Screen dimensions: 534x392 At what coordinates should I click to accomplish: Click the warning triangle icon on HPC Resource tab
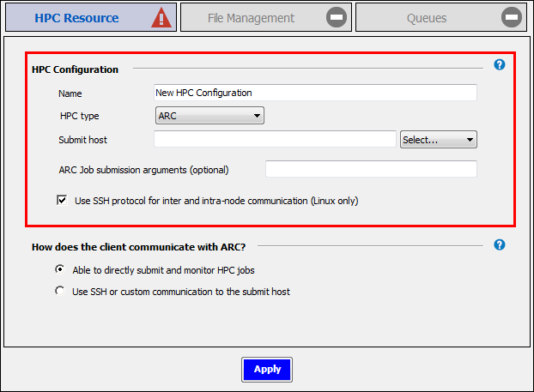pyautogui.click(x=161, y=18)
